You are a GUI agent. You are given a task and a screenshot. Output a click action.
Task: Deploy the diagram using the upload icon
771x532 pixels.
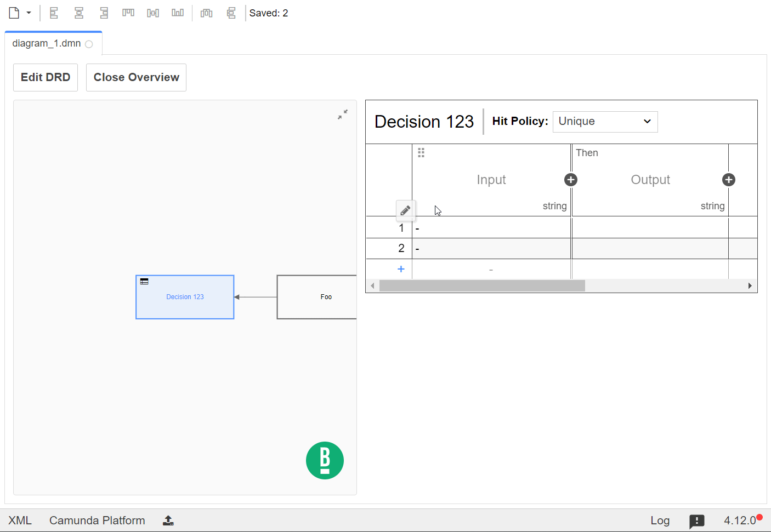pos(168,520)
